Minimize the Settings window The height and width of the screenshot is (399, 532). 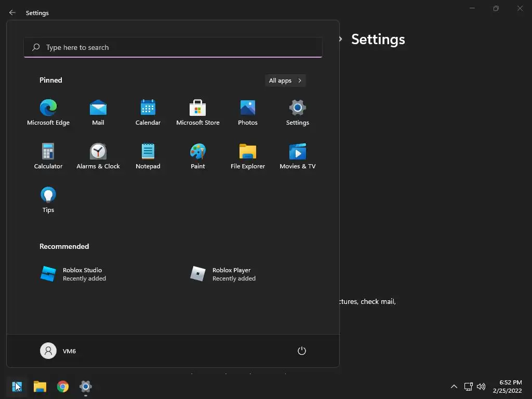coord(472,8)
